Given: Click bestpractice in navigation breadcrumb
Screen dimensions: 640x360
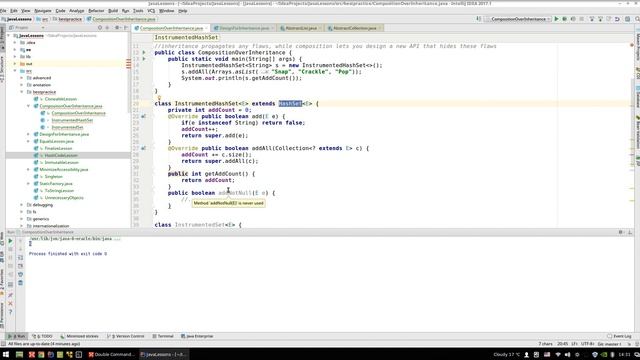Looking at the screenshot, I should tap(67, 19).
